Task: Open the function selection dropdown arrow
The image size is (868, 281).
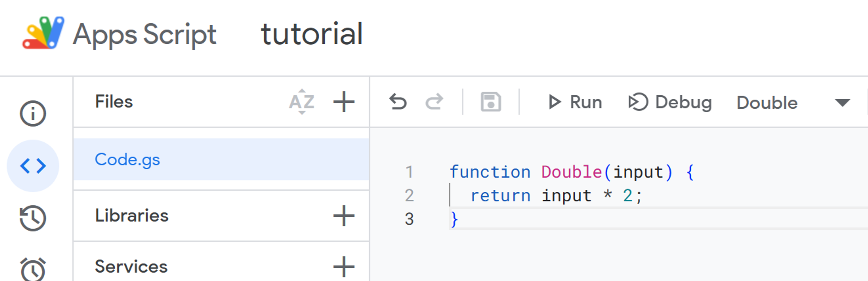Action: 842,103
